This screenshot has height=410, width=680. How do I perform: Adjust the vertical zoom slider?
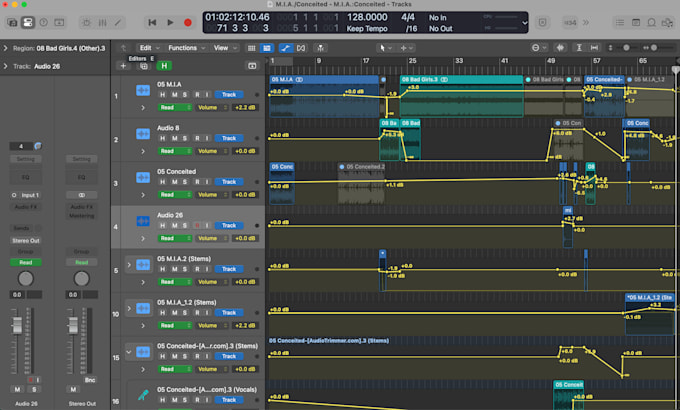point(626,48)
